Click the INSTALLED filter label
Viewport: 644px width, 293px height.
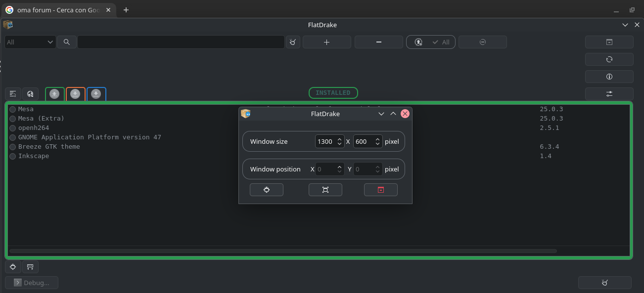[333, 93]
